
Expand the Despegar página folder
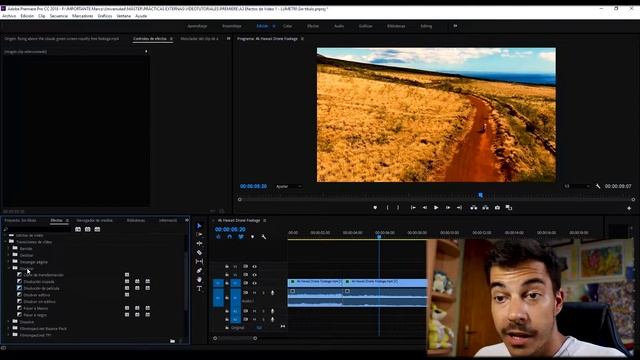tap(9, 262)
